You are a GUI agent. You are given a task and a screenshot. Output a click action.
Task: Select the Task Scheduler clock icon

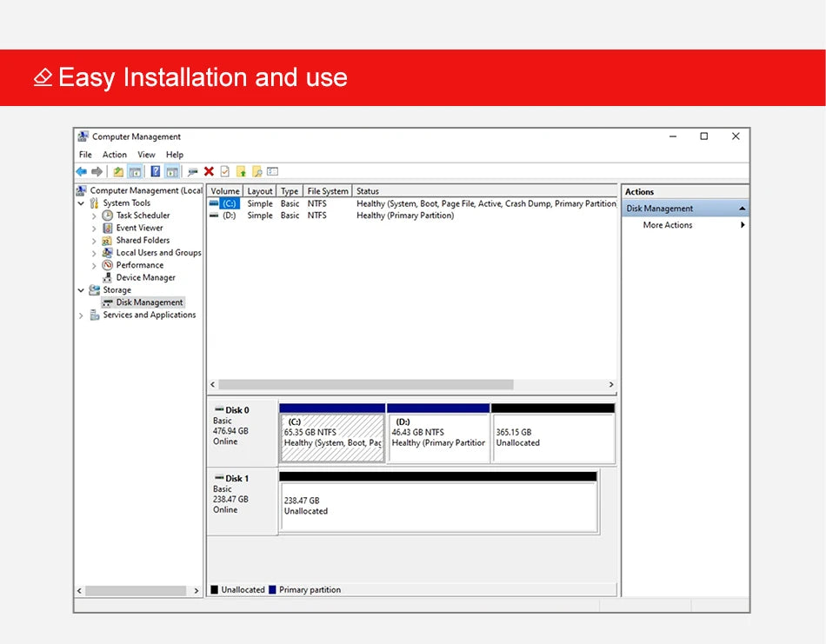108,216
